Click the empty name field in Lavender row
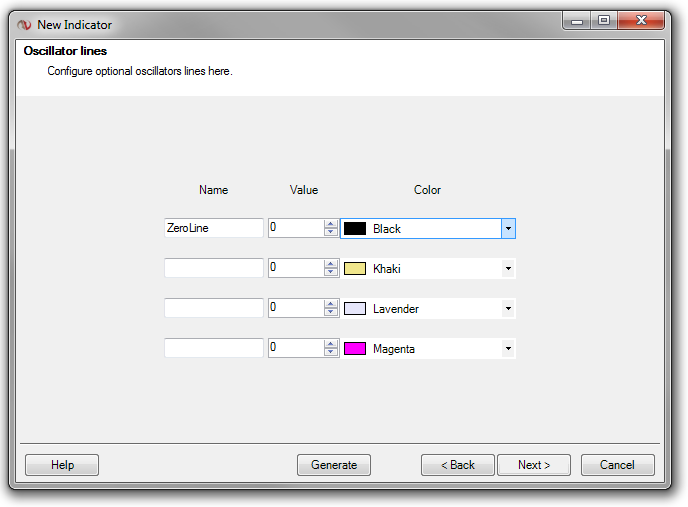Image resolution: width=688 pixels, height=507 pixels. [x=214, y=308]
